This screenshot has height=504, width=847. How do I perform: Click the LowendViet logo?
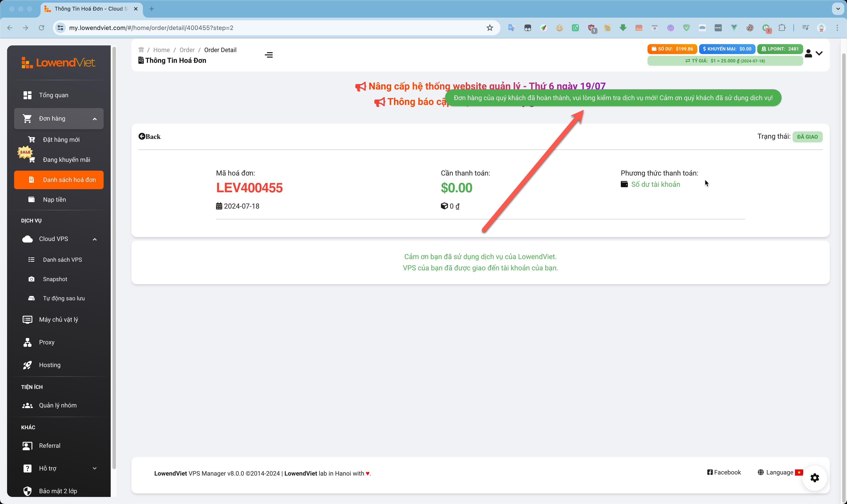(x=58, y=62)
